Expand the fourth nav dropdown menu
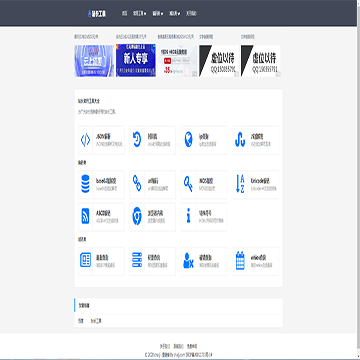 pyautogui.click(x=175, y=13)
